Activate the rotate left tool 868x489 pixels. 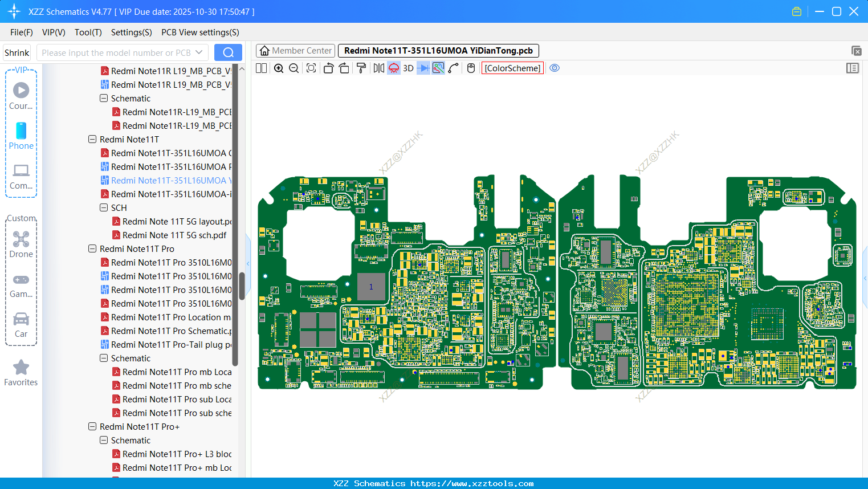[x=329, y=68]
